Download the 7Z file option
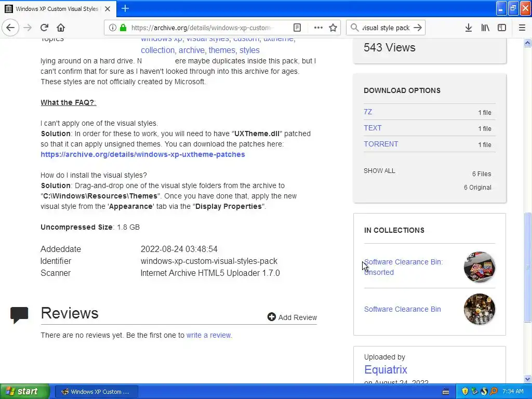This screenshot has height=399, width=532. tap(368, 112)
